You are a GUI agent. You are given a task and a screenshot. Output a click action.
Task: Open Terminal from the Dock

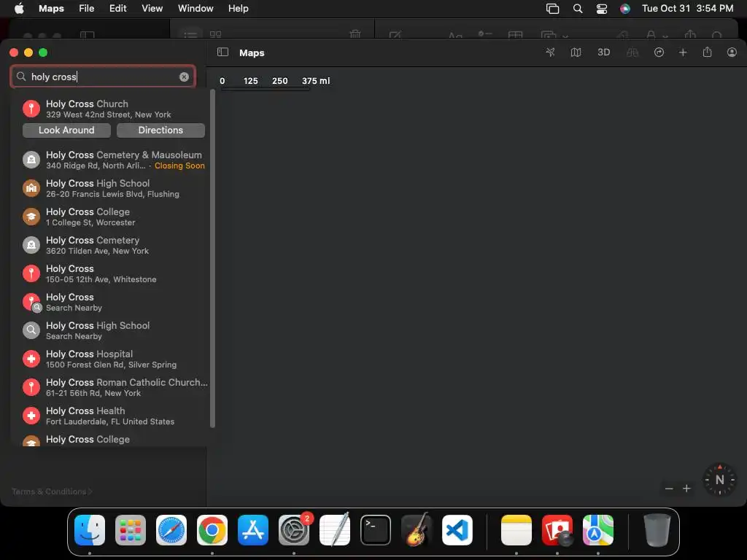coord(376,530)
